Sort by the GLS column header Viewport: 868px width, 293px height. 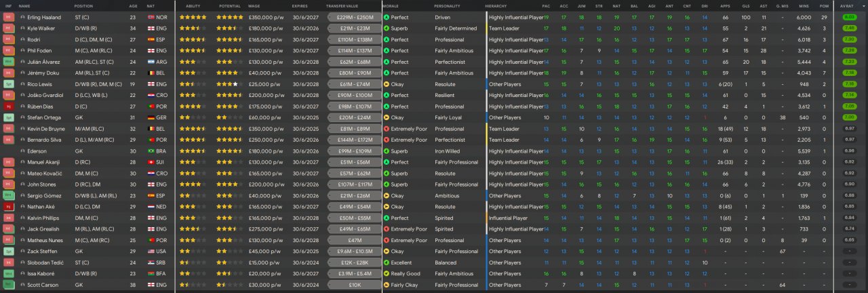tap(745, 5)
